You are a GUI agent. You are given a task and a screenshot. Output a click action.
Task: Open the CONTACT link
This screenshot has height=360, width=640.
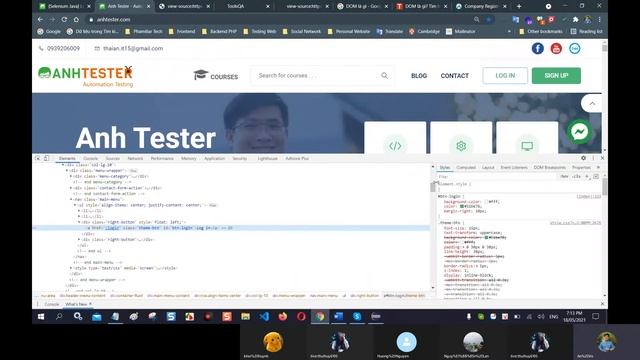click(x=455, y=76)
